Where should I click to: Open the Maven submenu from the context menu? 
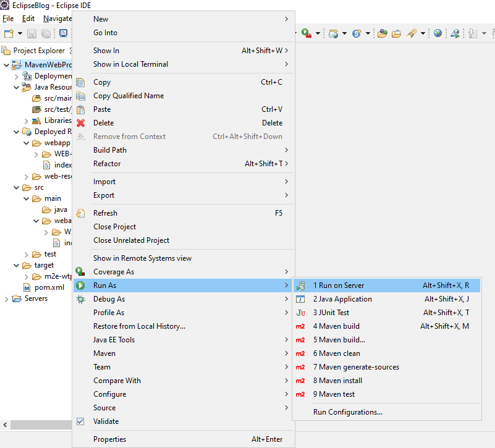(x=104, y=353)
